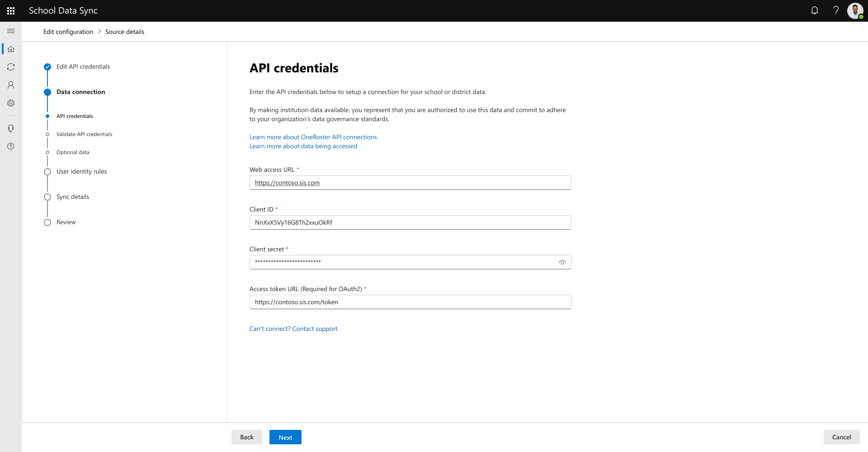The image size is (868, 452).
Task: Open the Sync icon in sidebar
Action: (11, 67)
